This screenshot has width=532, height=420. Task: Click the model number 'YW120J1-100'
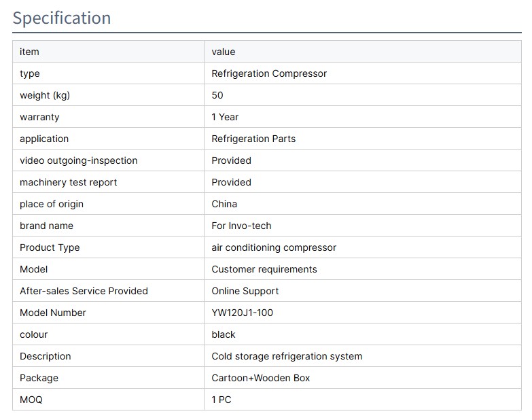coord(243,313)
